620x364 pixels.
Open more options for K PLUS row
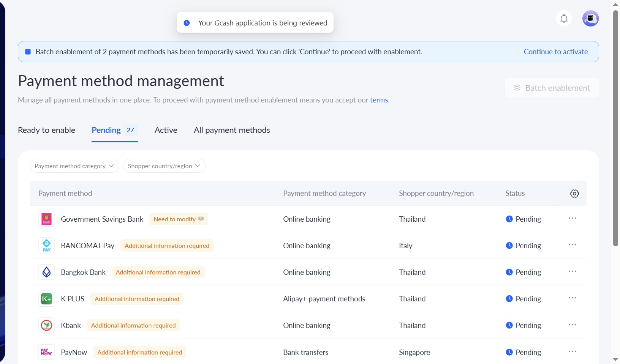click(572, 298)
